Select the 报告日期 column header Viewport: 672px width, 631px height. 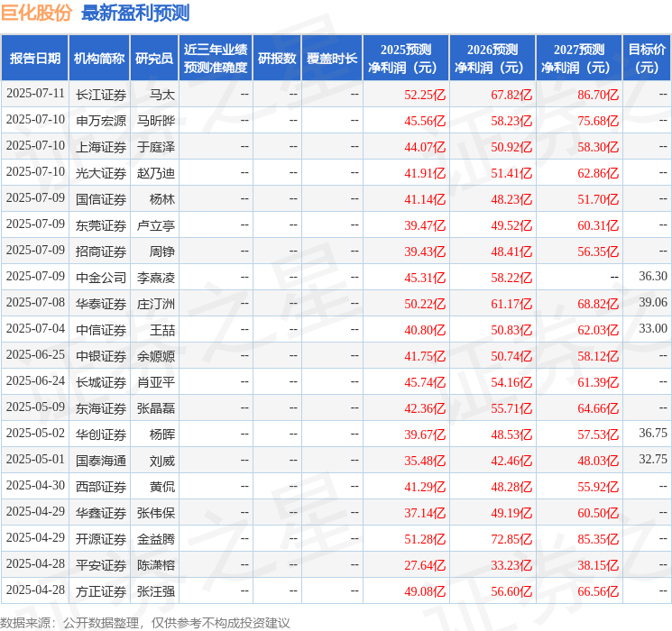34,59
